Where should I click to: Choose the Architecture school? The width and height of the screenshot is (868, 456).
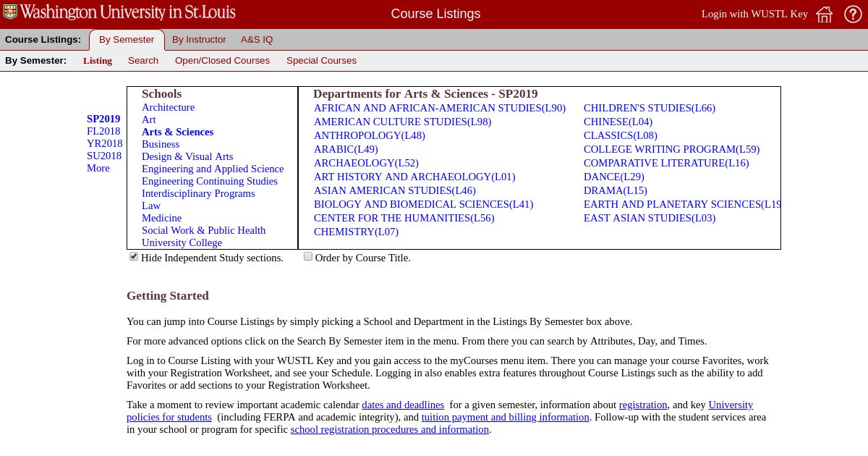tap(168, 107)
